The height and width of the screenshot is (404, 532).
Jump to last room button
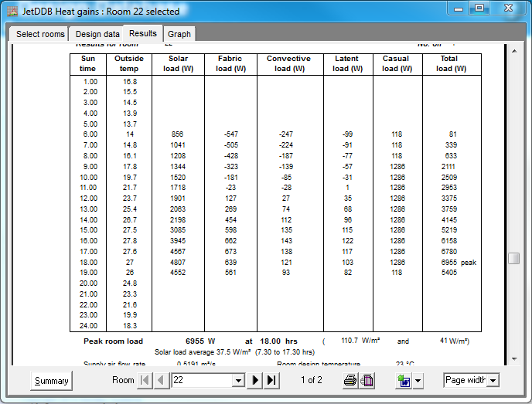tap(271, 380)
